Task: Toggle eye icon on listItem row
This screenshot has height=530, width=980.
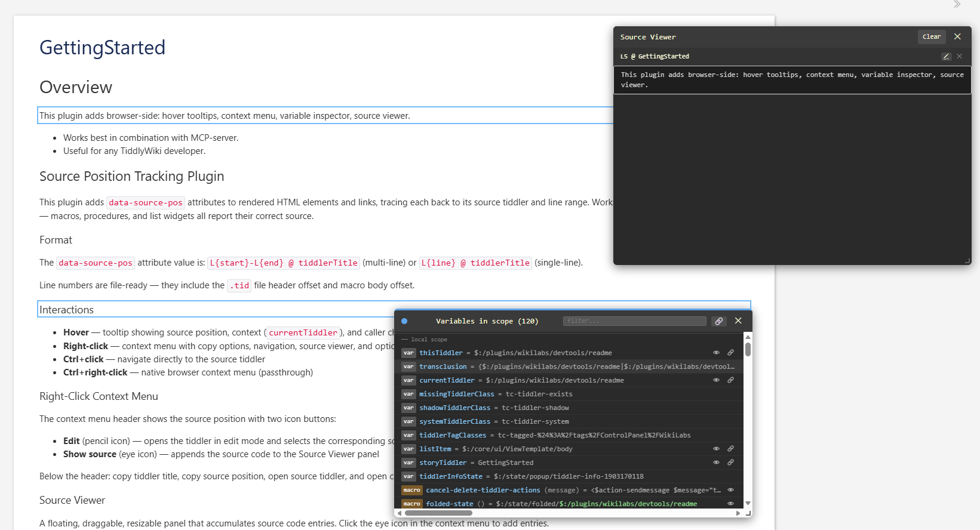Action: pos(716,449)
